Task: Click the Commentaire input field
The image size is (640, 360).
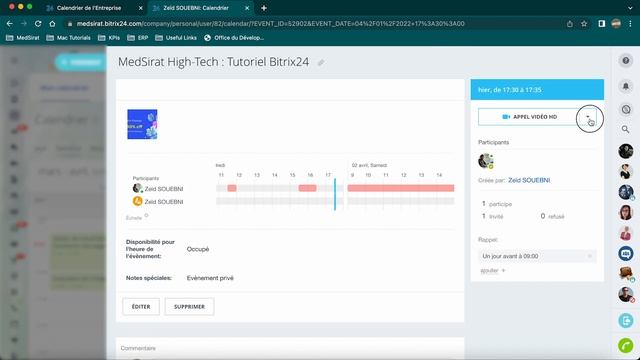Action: [x=290, y=348]
